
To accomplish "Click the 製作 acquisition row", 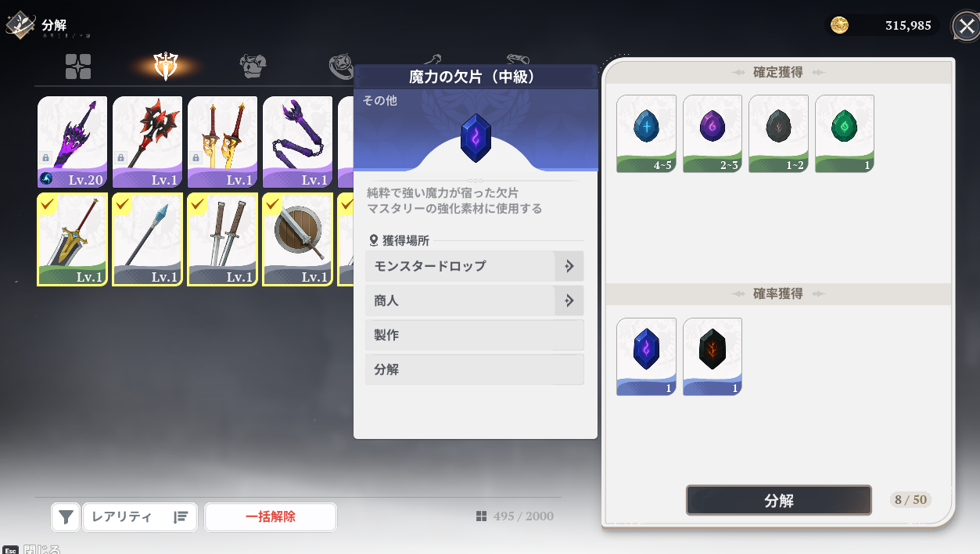I will point(475,335).
